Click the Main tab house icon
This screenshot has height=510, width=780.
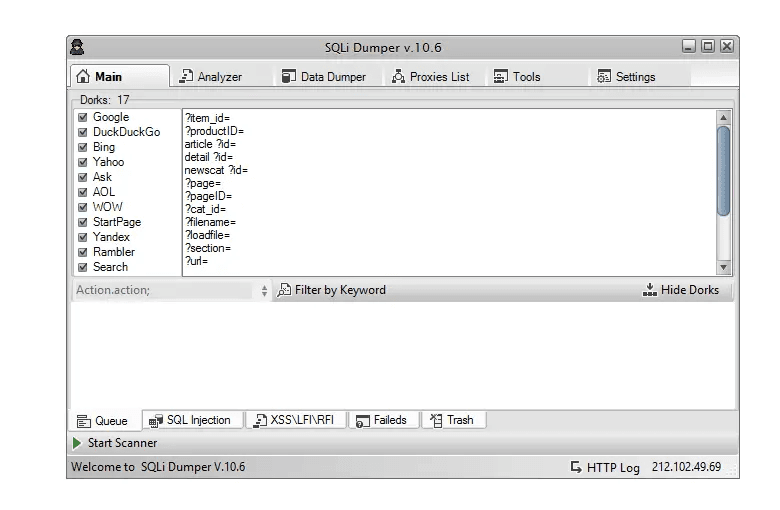[x=83, y=76]
